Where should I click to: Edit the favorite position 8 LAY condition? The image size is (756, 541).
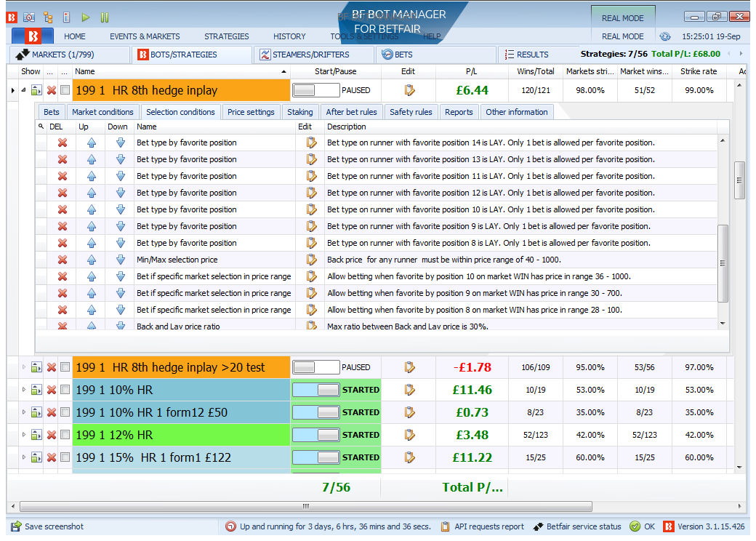311,243
